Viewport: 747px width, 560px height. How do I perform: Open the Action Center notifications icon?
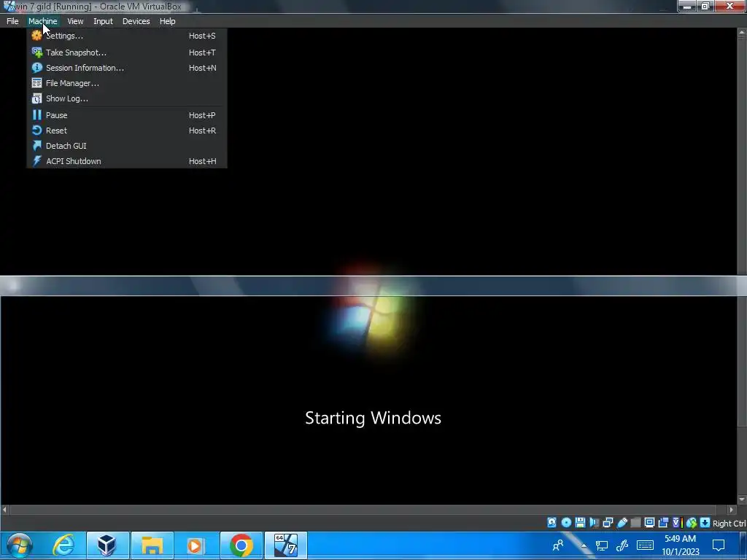[x=719, y=545]
